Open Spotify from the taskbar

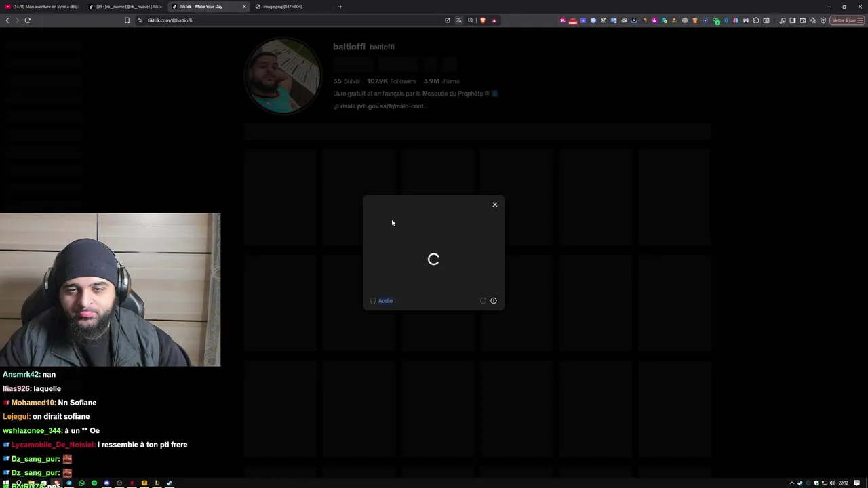[94, 483]
